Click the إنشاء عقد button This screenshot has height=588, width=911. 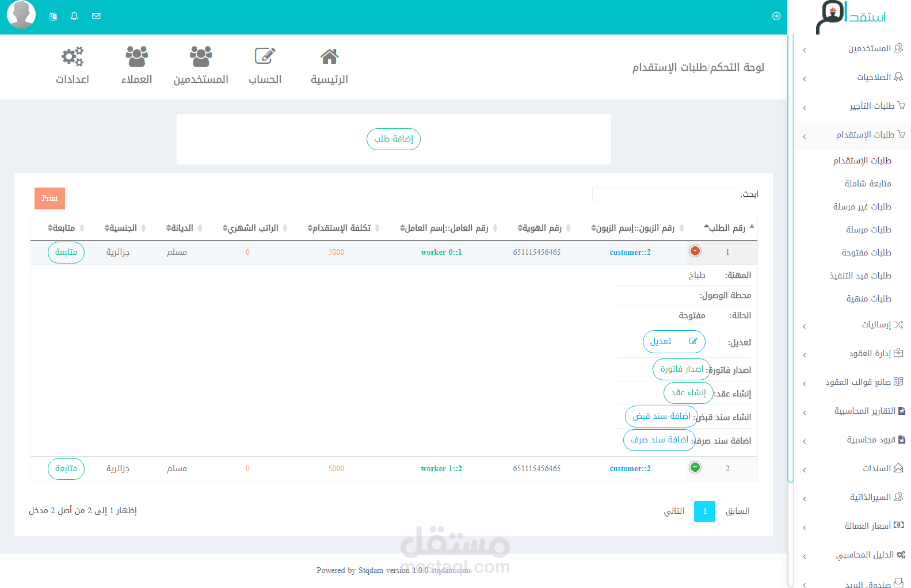[689, 393]
